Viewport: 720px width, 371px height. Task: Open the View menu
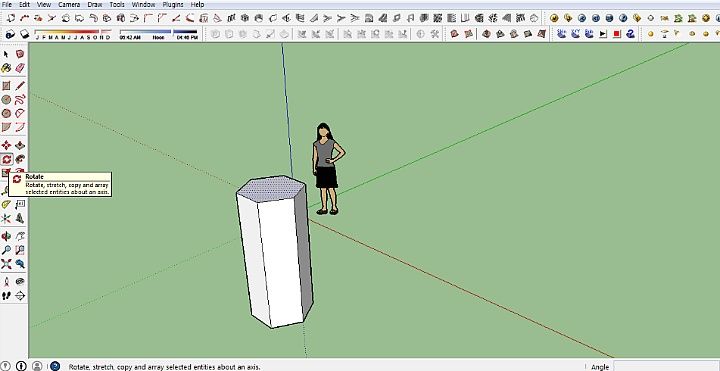pyautogui.click(x=44, y=5)
